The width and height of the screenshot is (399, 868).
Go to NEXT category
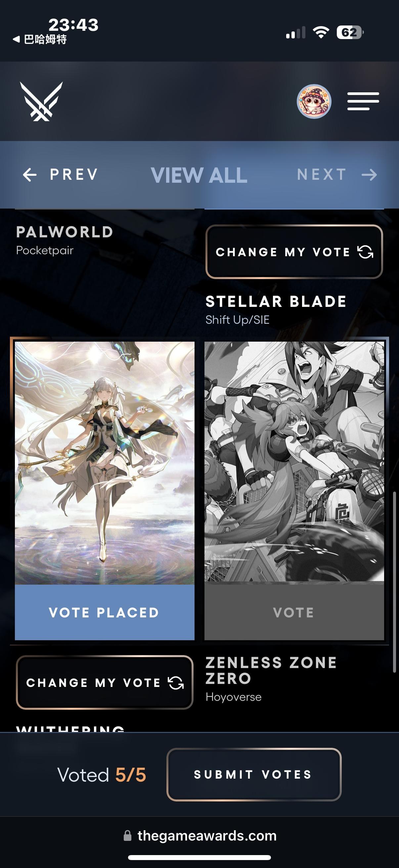337,174
